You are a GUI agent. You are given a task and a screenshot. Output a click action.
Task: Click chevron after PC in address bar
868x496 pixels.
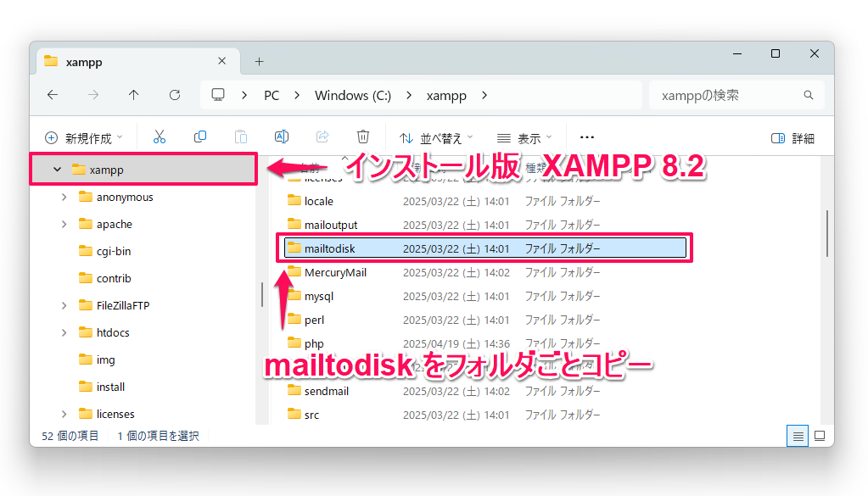click(297, 95)
